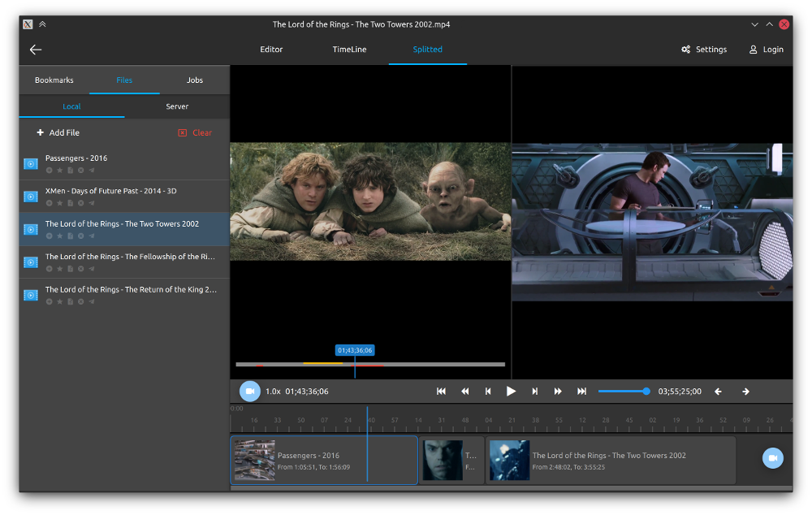The image size is (812, 515).
Task: Click the double-arrow fast-forward icon
Action: click(x=558, y=392)
